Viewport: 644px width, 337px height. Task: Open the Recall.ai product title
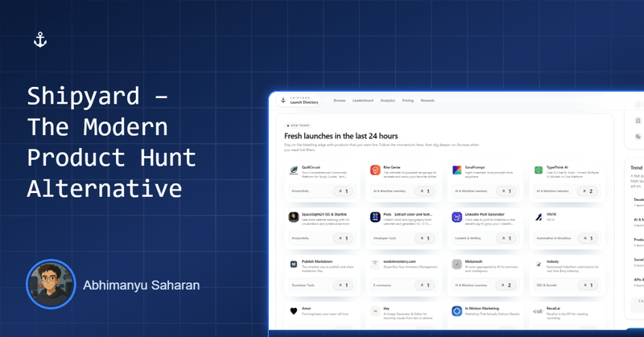[553, 308]
